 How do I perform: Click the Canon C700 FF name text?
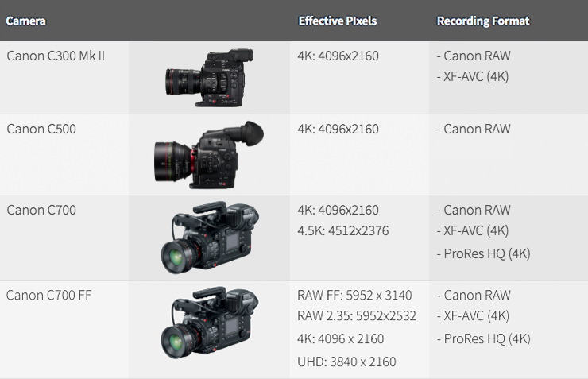pyautogui.click(x=51, y=296)
